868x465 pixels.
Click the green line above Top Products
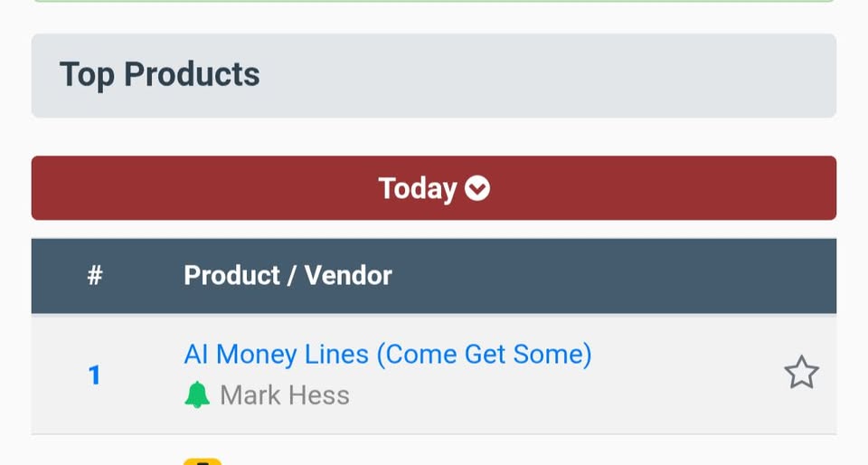click(x=434, y=1)
